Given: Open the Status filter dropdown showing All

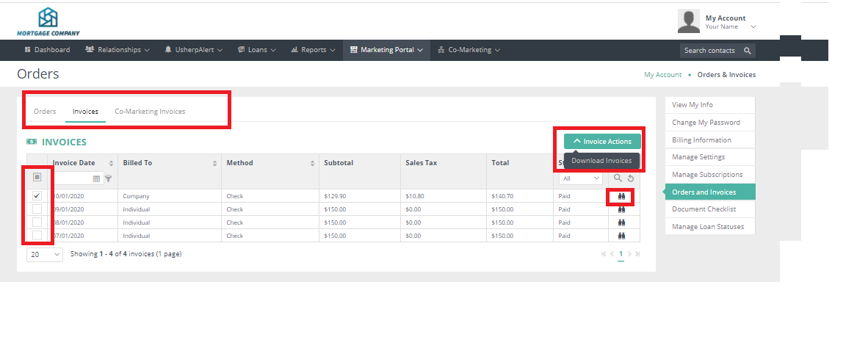Looking at the screenshot, I should coord(581,178).
